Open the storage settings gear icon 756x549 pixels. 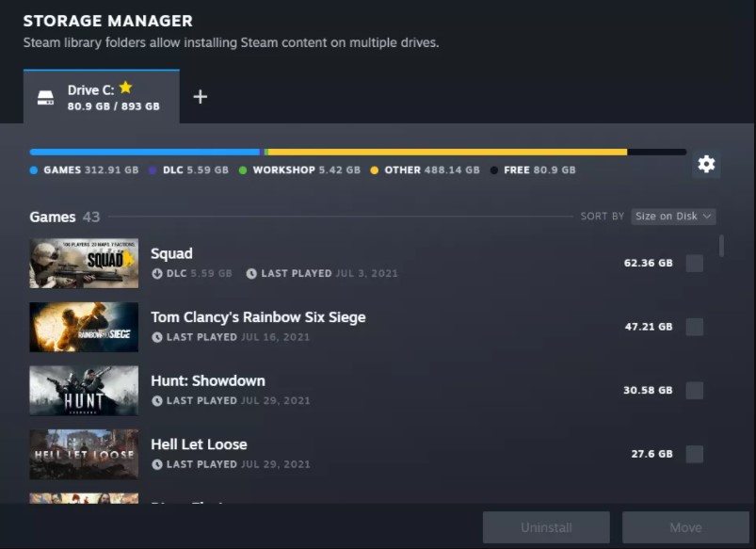point(706,164)
